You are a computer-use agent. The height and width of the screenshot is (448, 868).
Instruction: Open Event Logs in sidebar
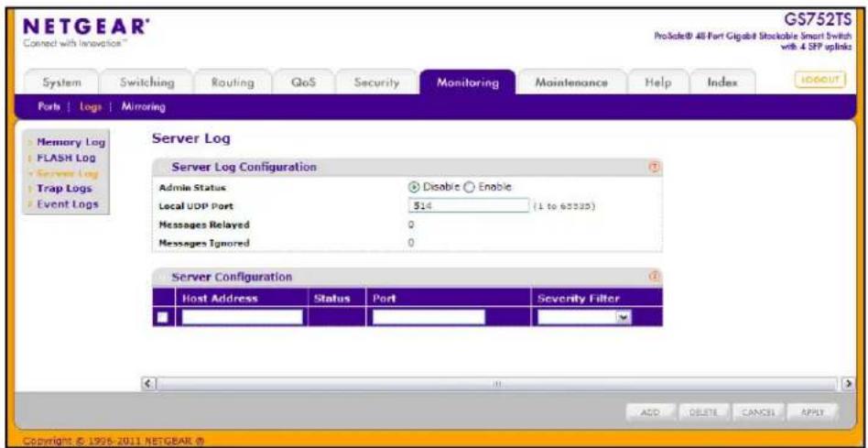click(67, 203)
